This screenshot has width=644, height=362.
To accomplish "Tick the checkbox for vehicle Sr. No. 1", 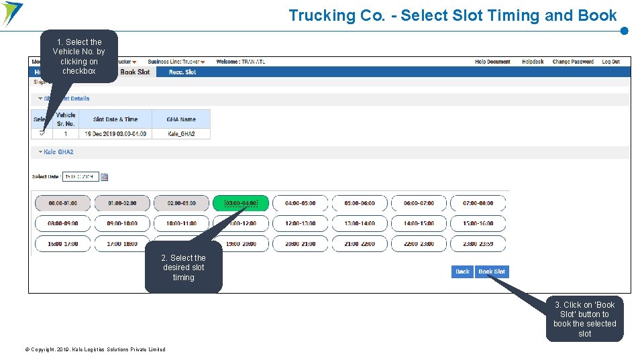I will [x=42, y=133].
